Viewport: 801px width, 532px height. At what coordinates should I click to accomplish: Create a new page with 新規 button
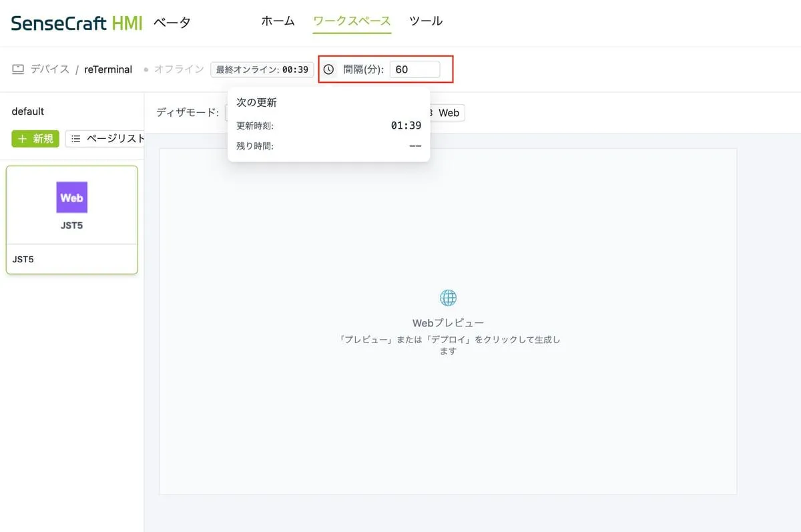click(35, 139)
